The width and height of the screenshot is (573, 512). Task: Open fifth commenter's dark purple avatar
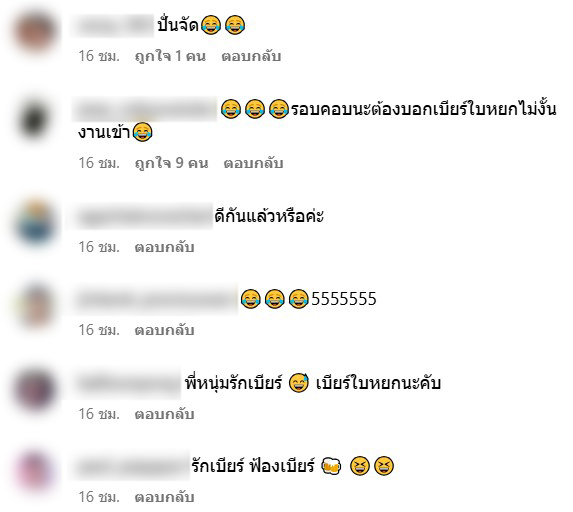35,389
